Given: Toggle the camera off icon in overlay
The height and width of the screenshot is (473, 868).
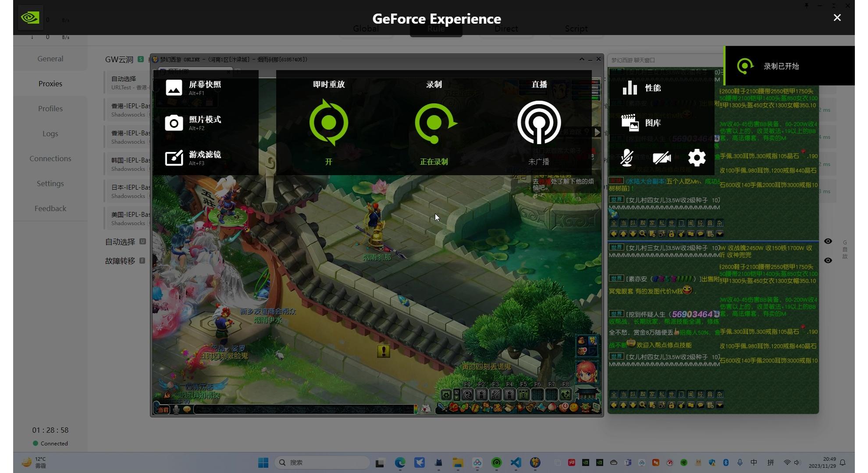Looking at the screenshot, I should (x=662, y=158).
